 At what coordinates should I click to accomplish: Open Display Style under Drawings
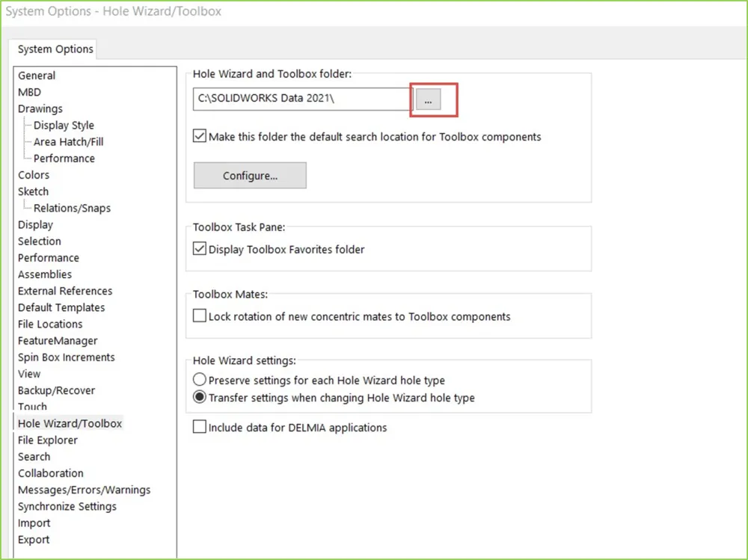click(64, 126)
